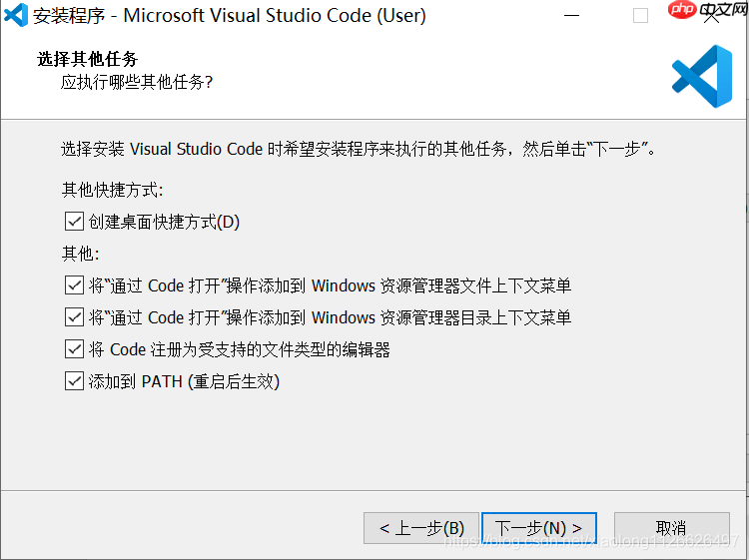
Task: Click the VS Code icon in the title bar
Action: point(16,15)
